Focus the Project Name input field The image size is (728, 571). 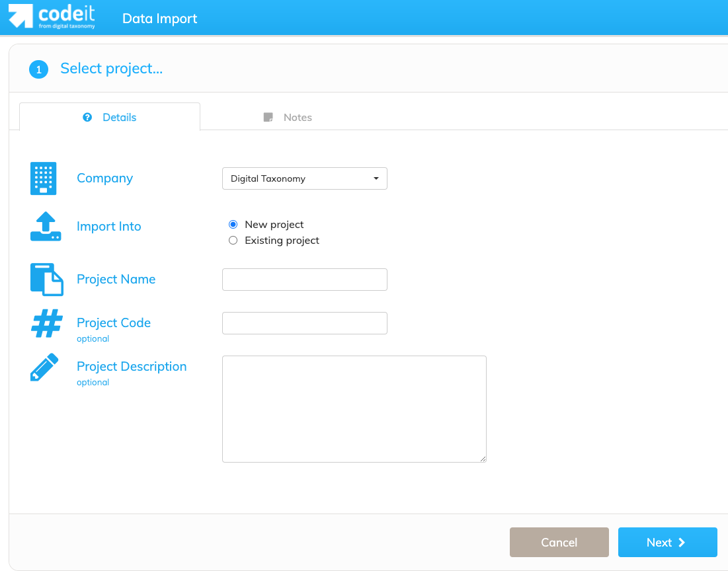305,280
